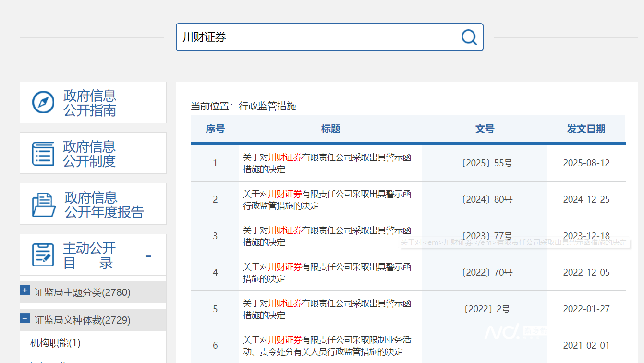
Task: Open the row 5 title for 〔2022〕2号
Action: click(x=327, y=309)
